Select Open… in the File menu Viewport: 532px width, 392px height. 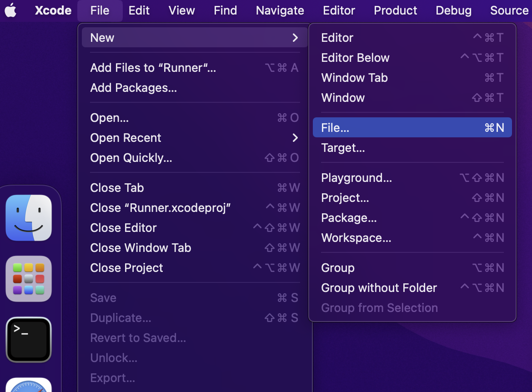[x=195, y=118]
